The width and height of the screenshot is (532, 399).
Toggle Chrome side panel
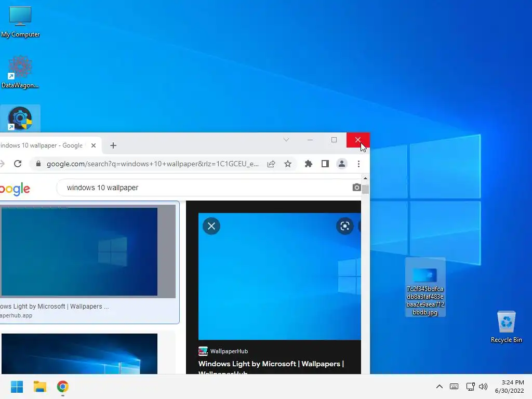325,164
